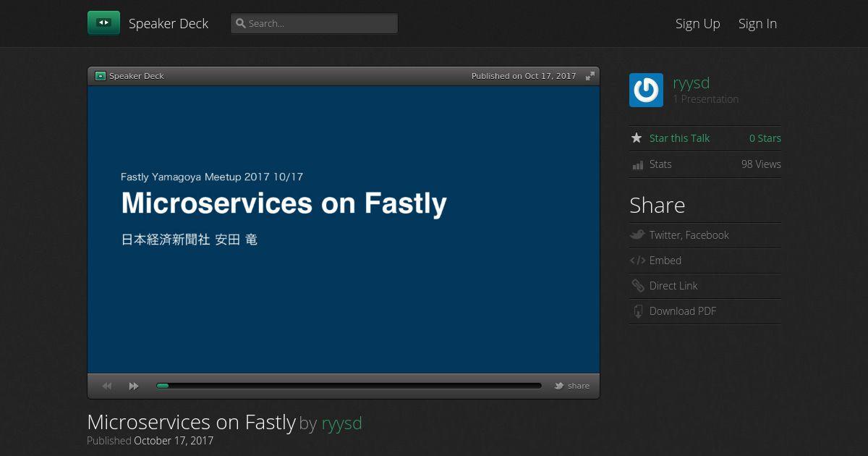
Task: Open the Sign Up page
Action: (698, 23)
